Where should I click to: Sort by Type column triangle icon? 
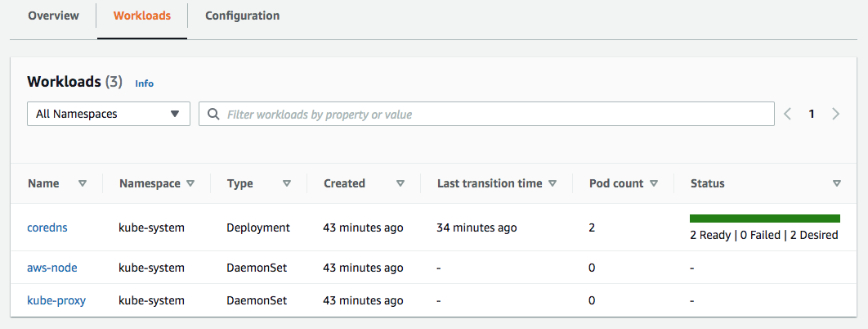[287, 183]
